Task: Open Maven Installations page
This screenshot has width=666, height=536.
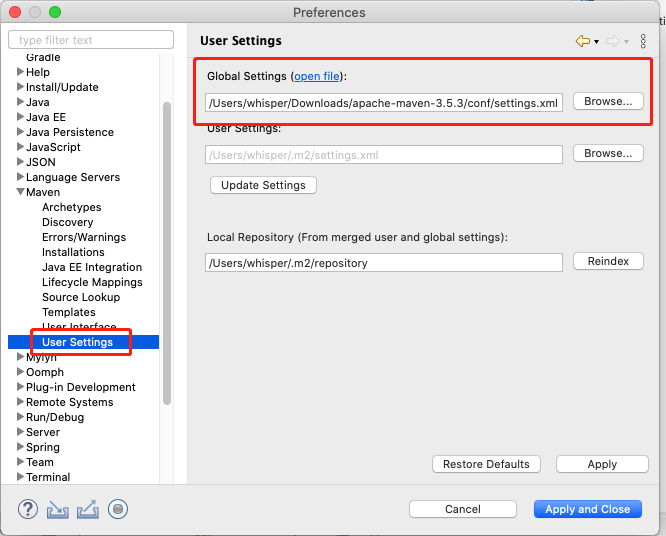Action: click(x=73, y=252)
